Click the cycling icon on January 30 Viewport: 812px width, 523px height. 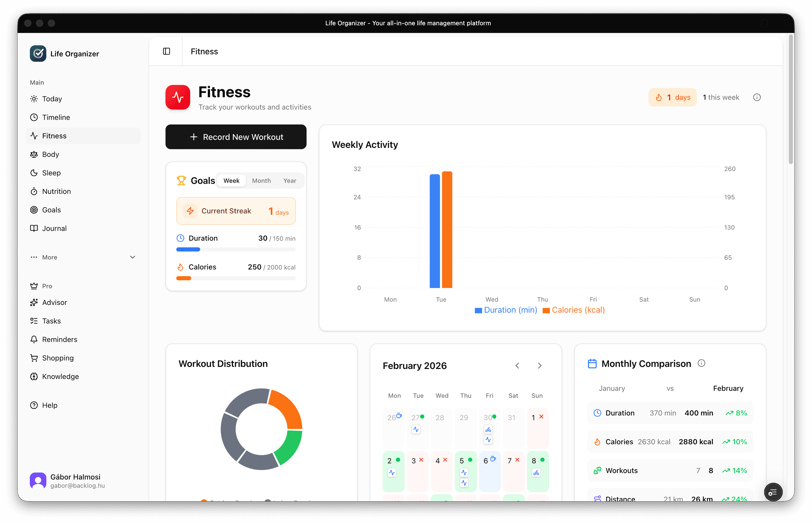coord(489,429)
